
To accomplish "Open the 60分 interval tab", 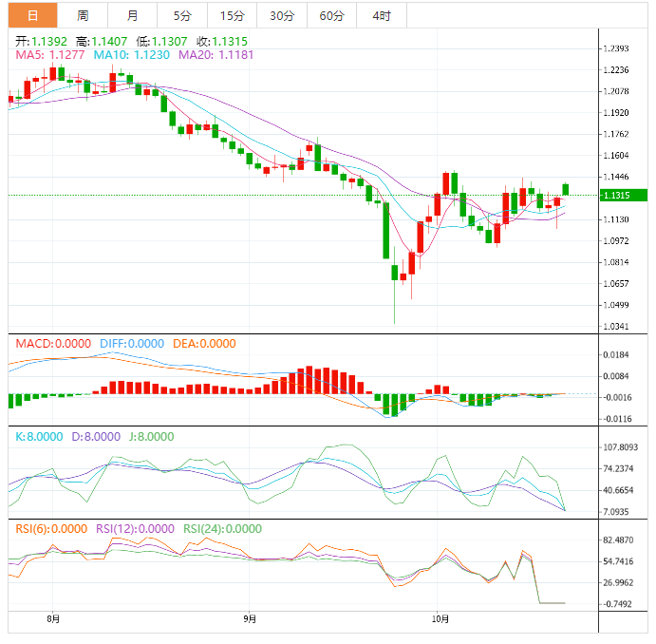I will point(331,15).
